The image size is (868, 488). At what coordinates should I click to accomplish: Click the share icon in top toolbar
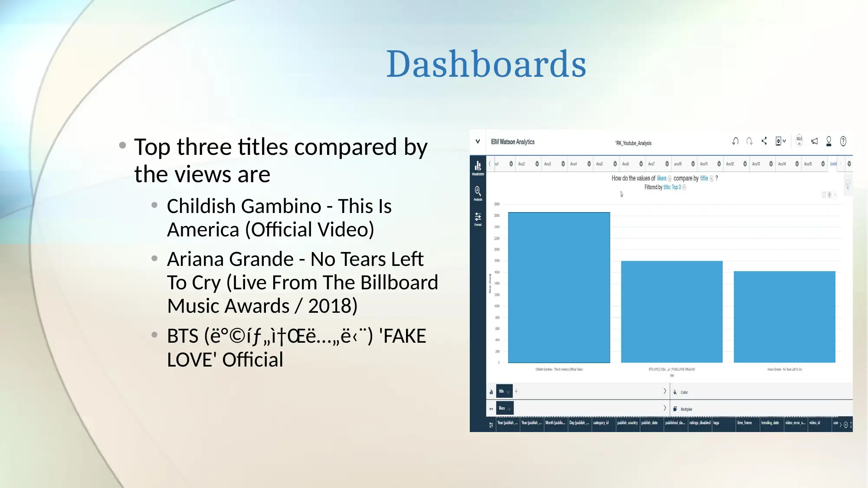763,142
